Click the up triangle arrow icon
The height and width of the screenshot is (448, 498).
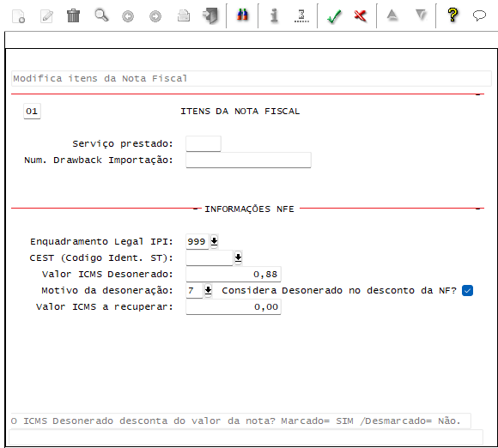392,15
